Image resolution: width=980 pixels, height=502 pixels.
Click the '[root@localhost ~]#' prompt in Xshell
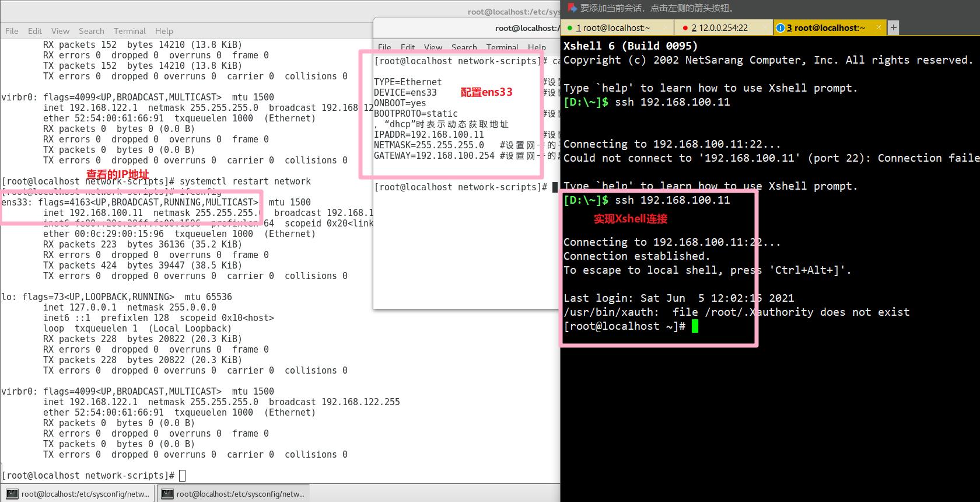pos(624,326)
